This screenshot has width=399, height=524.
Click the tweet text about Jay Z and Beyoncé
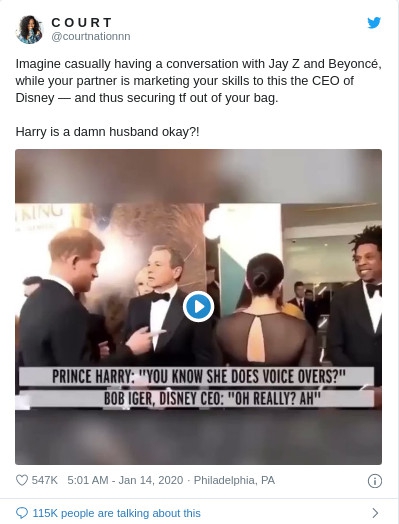pyautogui.click(x=198, y=81)
